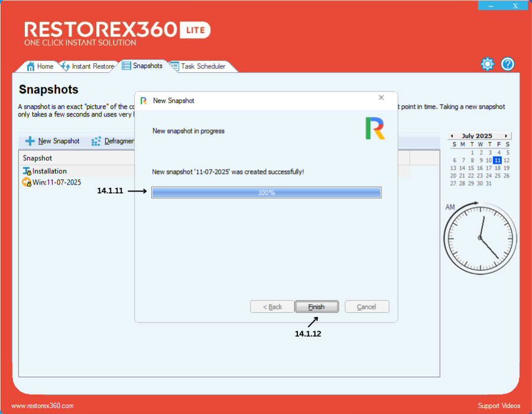Screen dimensions: 532x414
Task: Visit the www.restorex360.com link
Action: (x=43, y=406)
